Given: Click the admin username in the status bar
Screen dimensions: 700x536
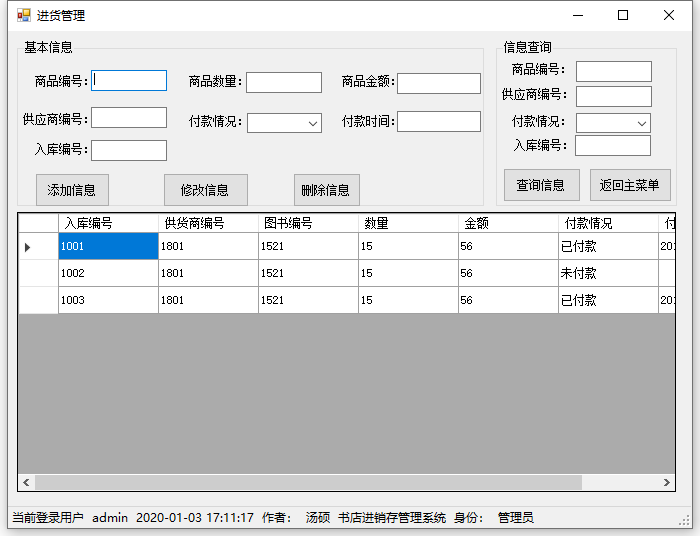Looking at the screenshot, I should pyautogui.click(x=110, y=518).
